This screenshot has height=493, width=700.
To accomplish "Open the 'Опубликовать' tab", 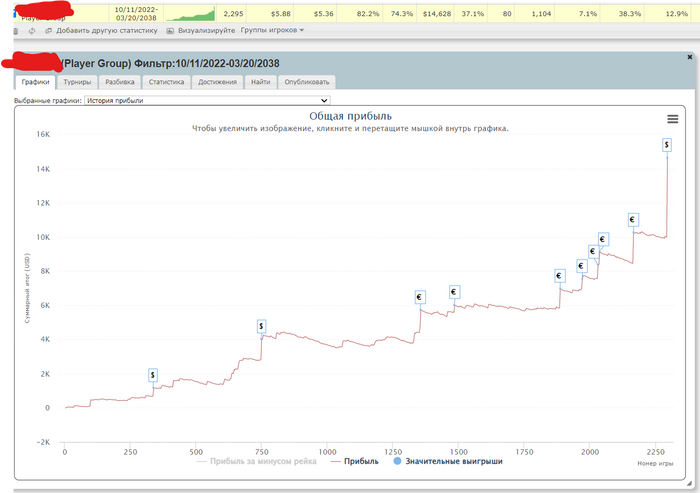I will [x=307, y=82].
